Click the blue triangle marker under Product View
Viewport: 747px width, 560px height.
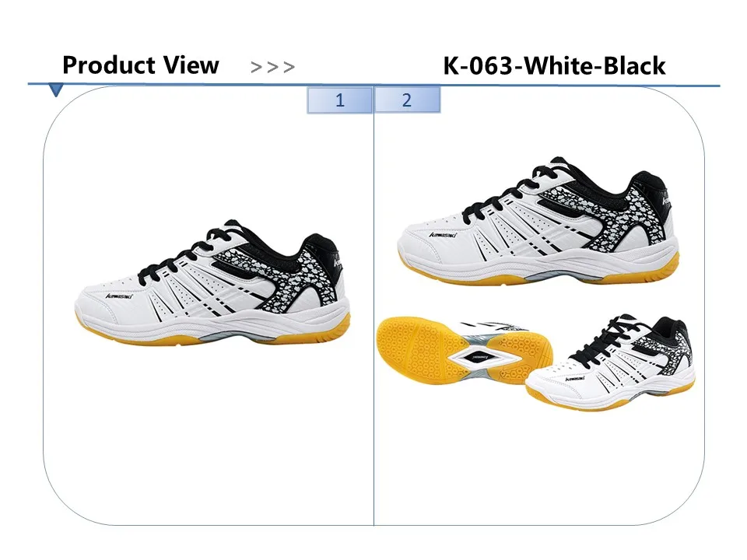point(56,90)
